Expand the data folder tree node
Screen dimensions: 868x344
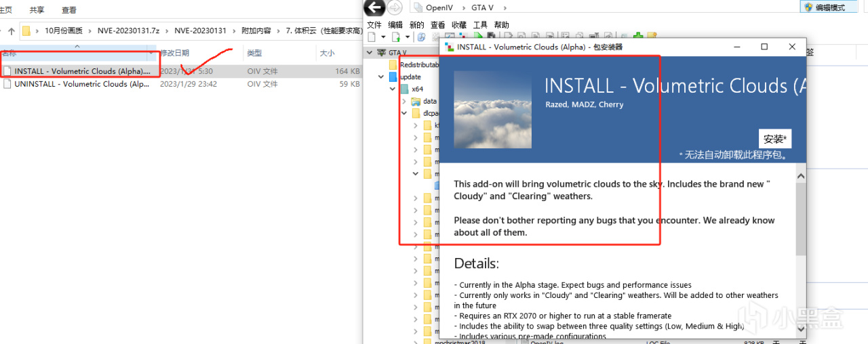405,102
